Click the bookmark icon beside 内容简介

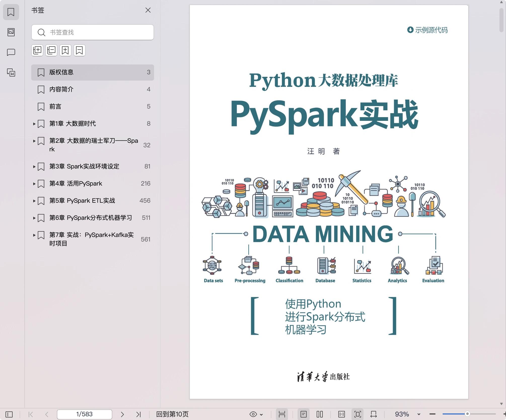[x=41, y=89]
